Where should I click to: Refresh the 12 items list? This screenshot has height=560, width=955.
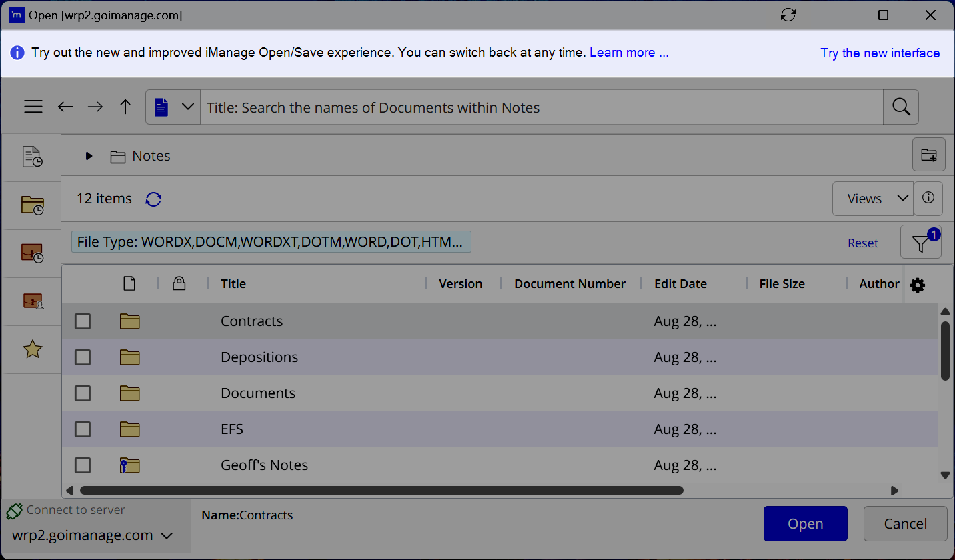pyautogui.click(x=153, y=199)
